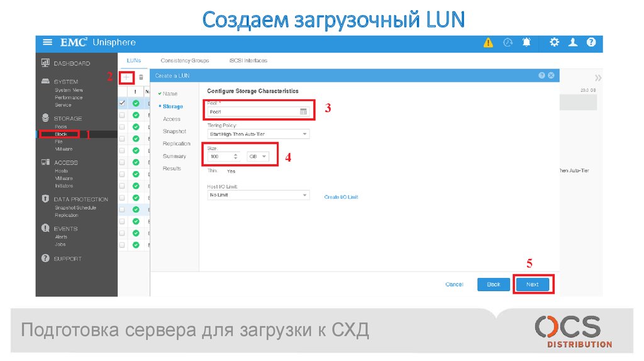Select the Results wizard step
644x361 pixels.
click(172, 169)
